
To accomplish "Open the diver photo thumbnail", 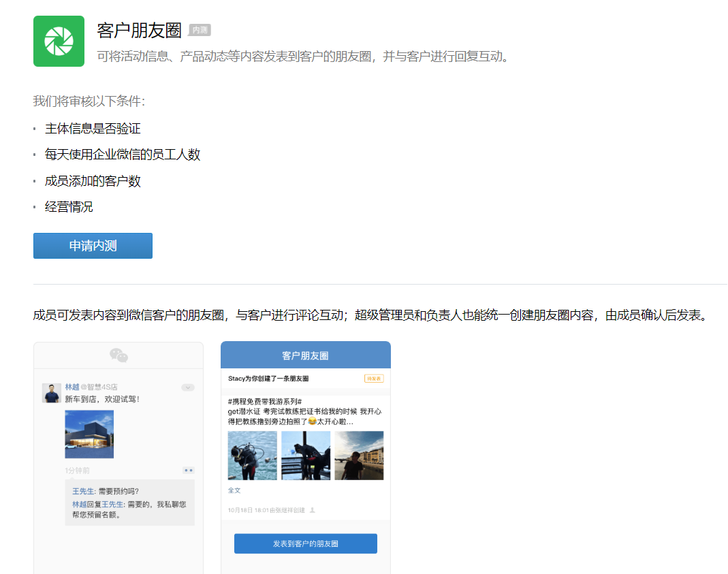I will point(253,456).
